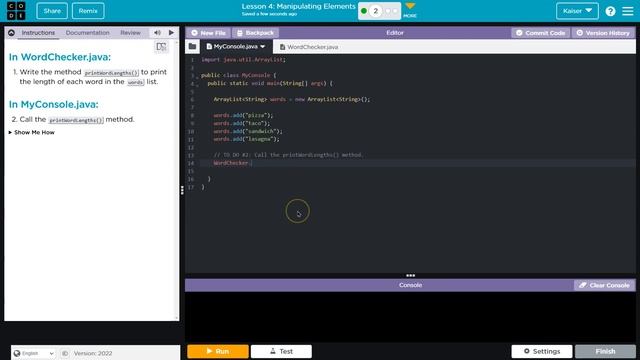
Task: Clear the Console output
Action: click(x=604, y=285)
